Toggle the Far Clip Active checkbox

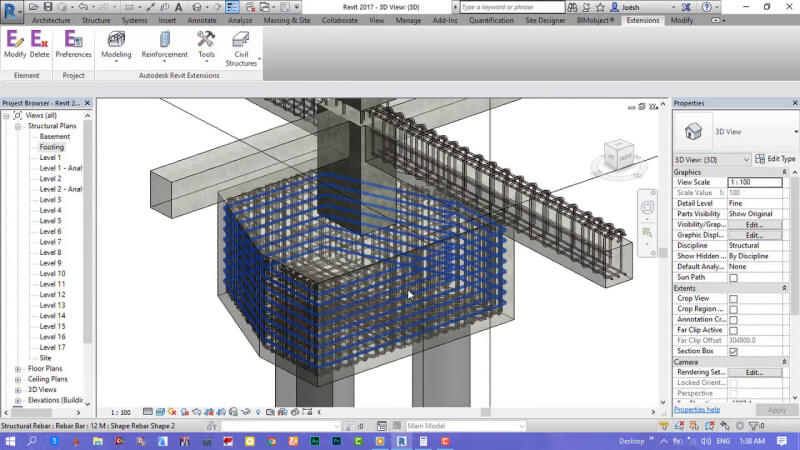coord(733,331)
